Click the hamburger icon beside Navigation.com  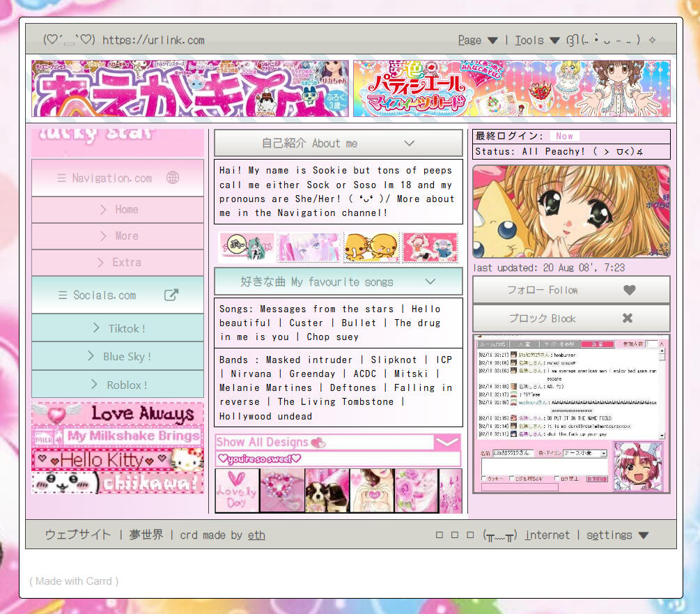pyautogui.click(x=61, y=178)
